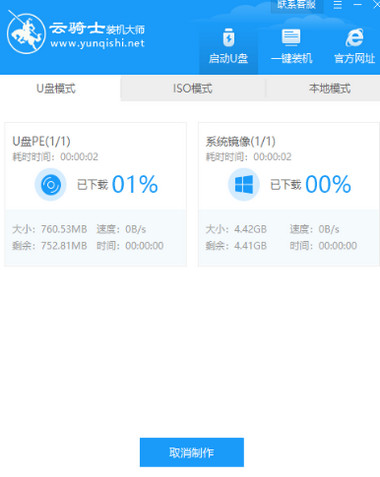Click the 00% download progress
380x477 pixels.
[x=328, y=184]
